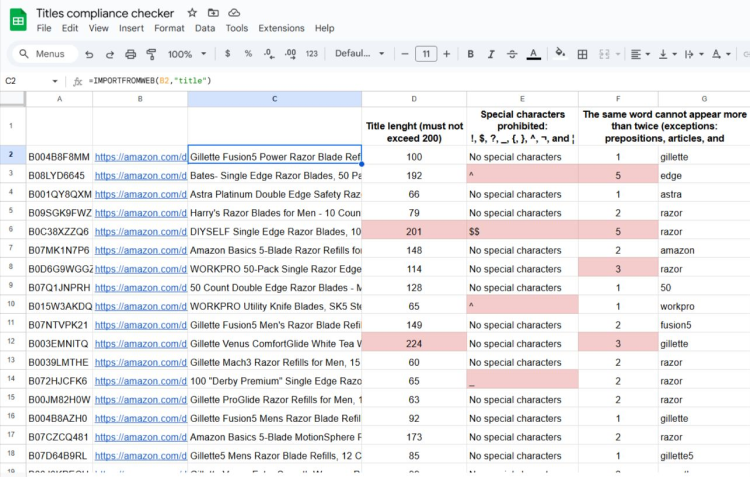Screen dimensions: 750x477
Task: Select column C header
Action: (275, 99)
